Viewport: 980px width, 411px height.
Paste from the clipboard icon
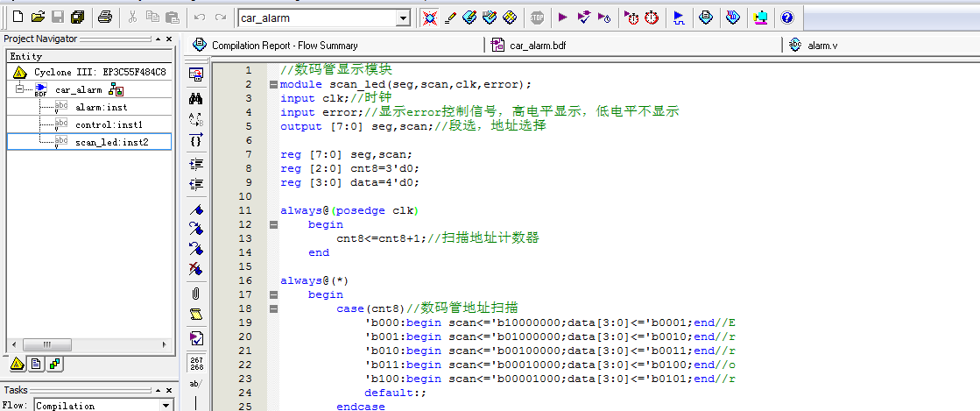click(173, 18)
